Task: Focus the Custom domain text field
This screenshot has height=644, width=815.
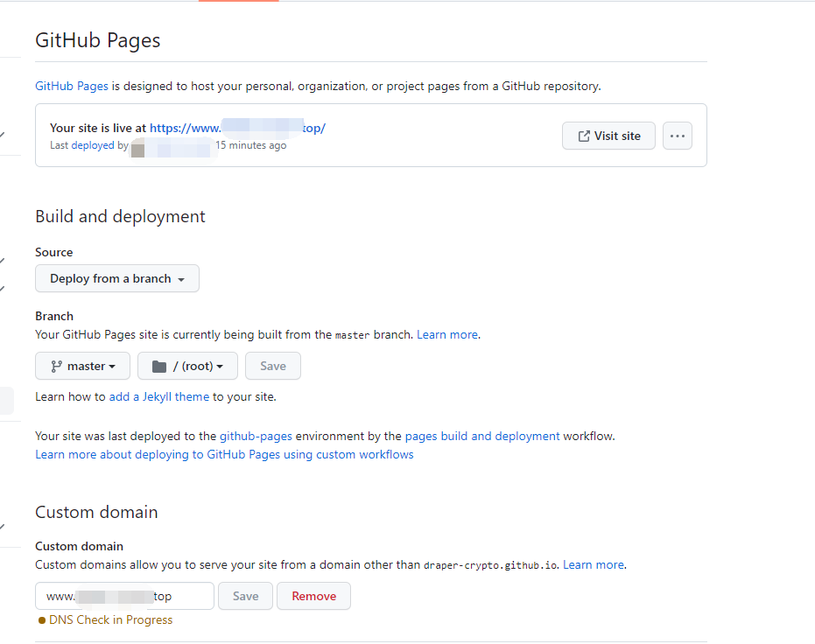Action: 124,596
